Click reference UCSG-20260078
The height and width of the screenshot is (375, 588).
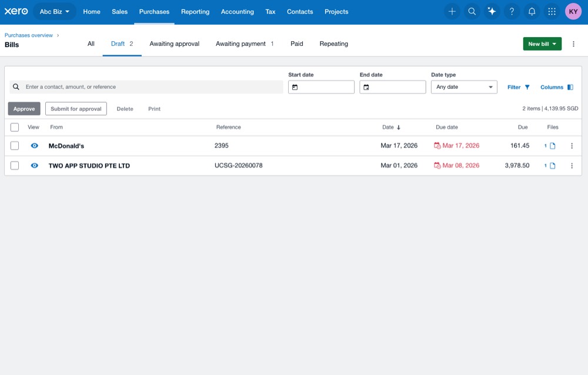tap(238, 165)
